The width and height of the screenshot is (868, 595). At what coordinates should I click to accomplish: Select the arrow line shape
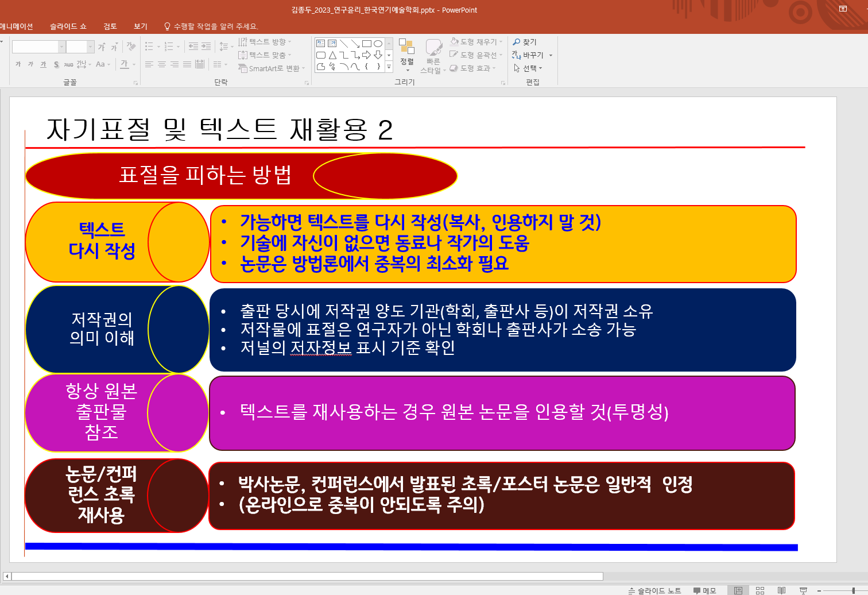click(355, 43)
